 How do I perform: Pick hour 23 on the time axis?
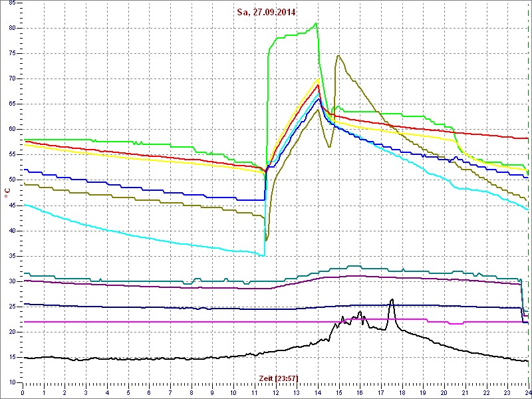coord(507,393)
